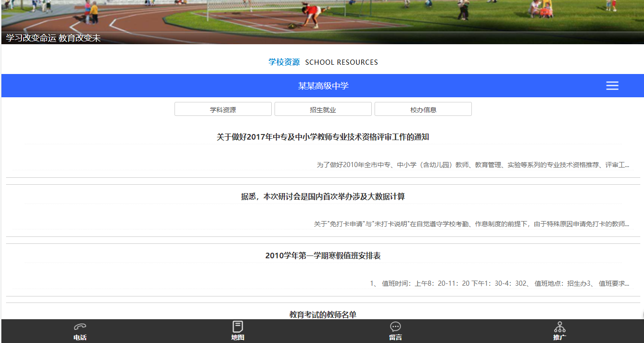Tap the phone handset icon
Viewport: 644px width, 343px height.
click(x=80, y=327)
